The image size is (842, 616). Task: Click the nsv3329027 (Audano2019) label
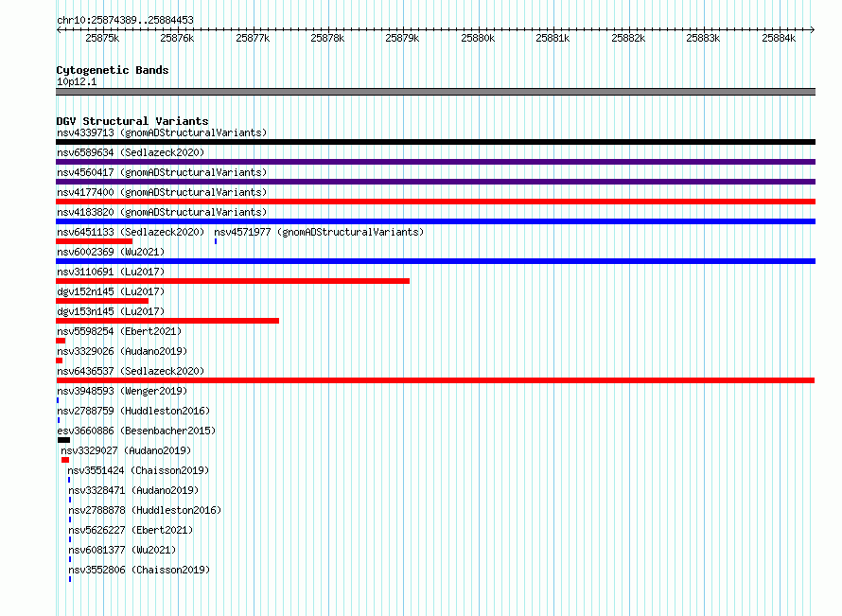[x=126, y=450]
